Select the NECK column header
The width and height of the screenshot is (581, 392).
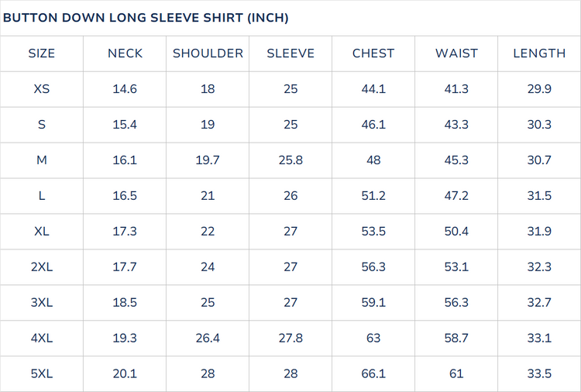coord(125,53)
